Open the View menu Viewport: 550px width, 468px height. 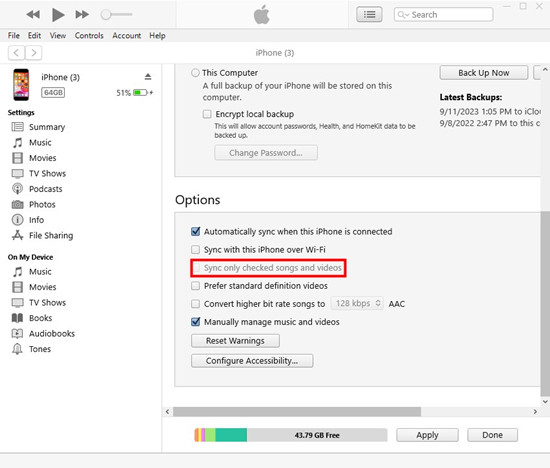[x=58, y=35]
